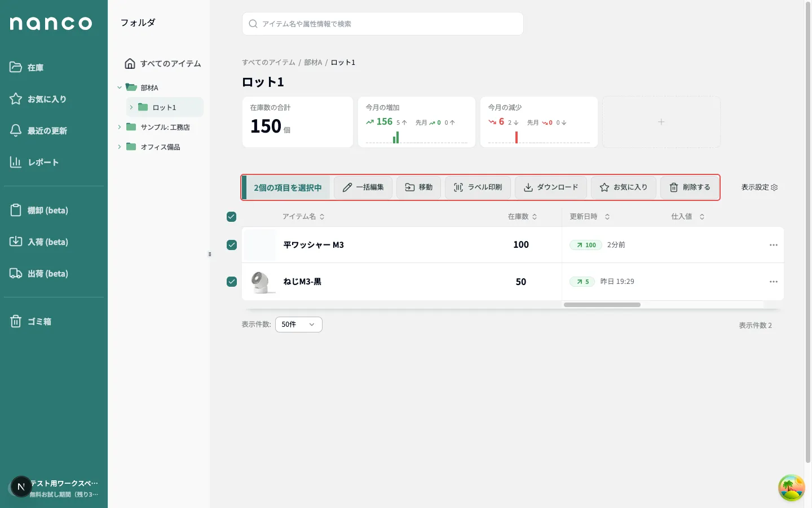Screen dimensions: 812x508
Task: Click the 移動 move button
Action: point(419,187)
